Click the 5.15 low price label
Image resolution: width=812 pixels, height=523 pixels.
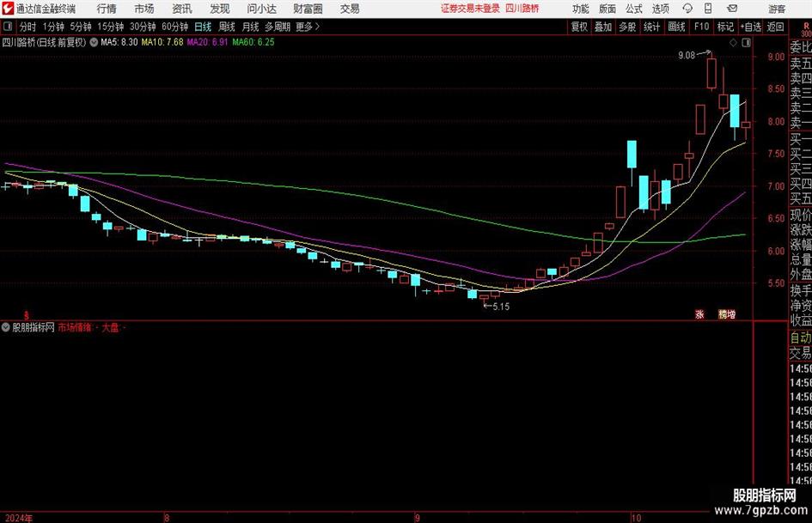point(501,307)
